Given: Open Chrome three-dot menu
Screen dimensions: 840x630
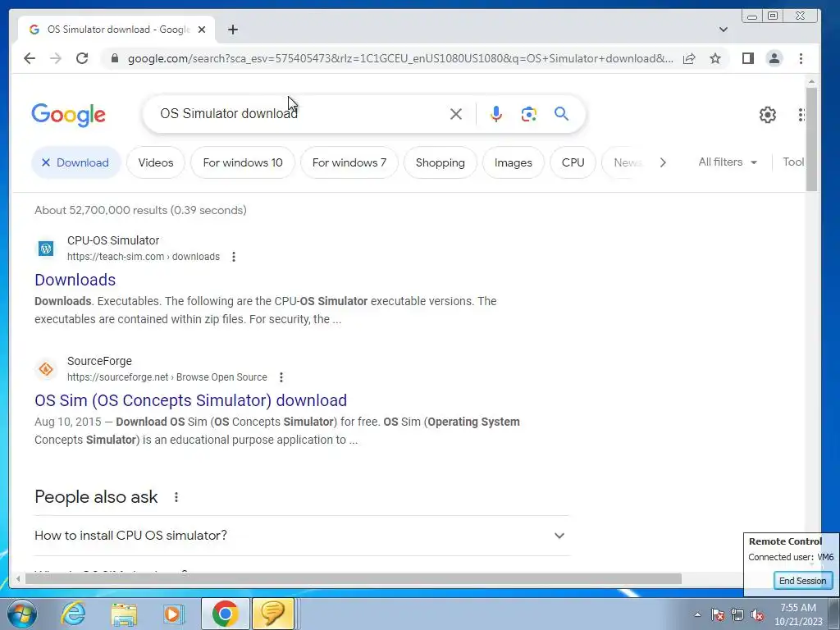Looking at the screenshot, I should 801,58.
